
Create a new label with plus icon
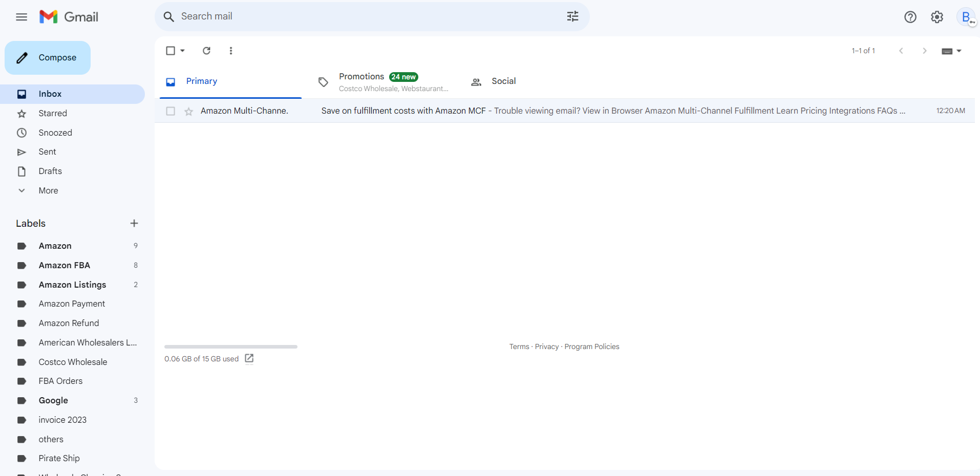134,223
